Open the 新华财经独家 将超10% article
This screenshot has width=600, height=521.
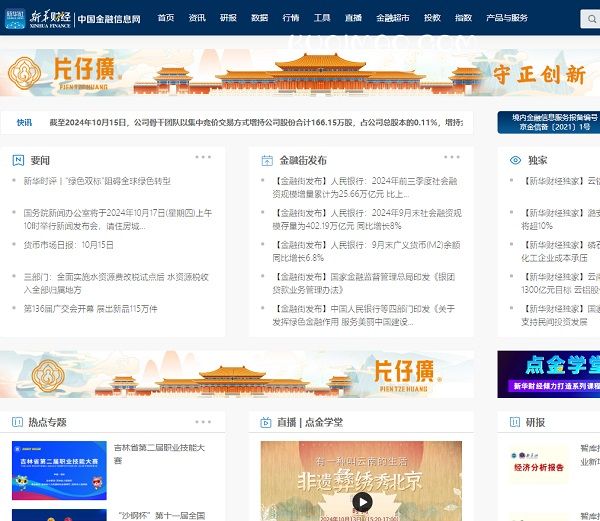tap(560, 219)
